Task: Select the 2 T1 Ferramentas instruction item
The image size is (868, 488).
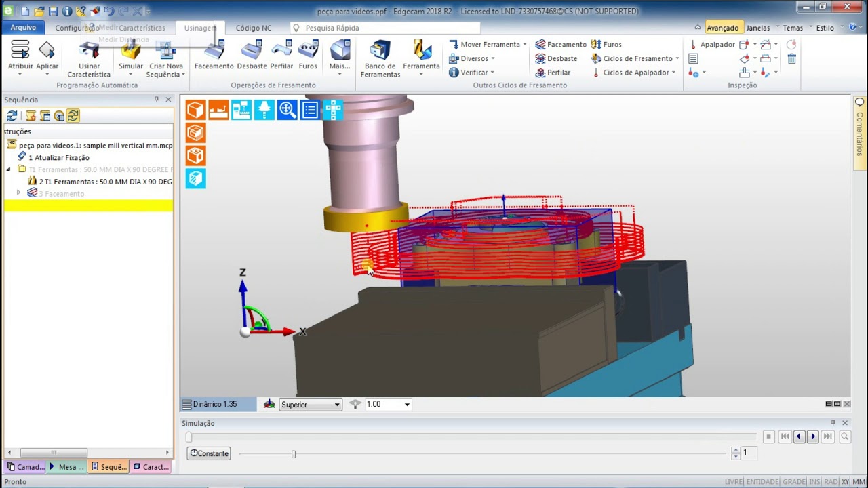Action: [100, 182]
